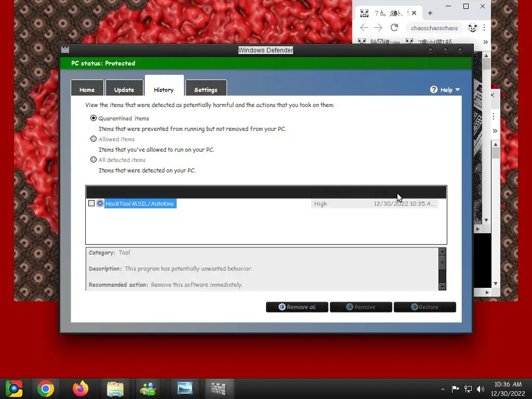Click the Action Center flag tray icon
This screenshot has width=532, height=399.
pyautogui.click(x=455, y=389)
